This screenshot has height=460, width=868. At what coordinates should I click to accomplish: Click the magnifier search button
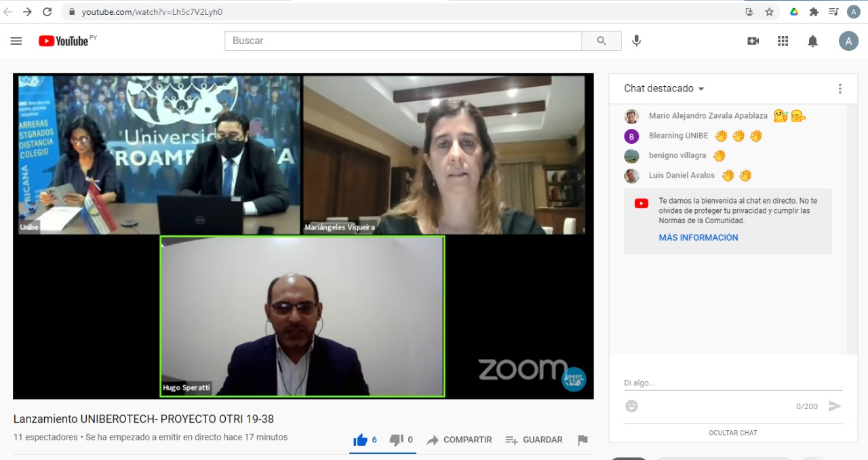pos(601,41)
